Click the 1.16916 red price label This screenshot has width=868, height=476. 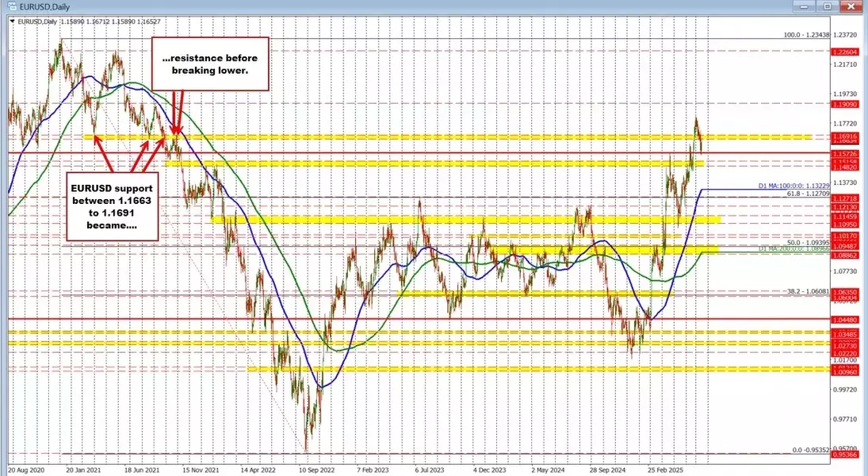pos(844,136)
